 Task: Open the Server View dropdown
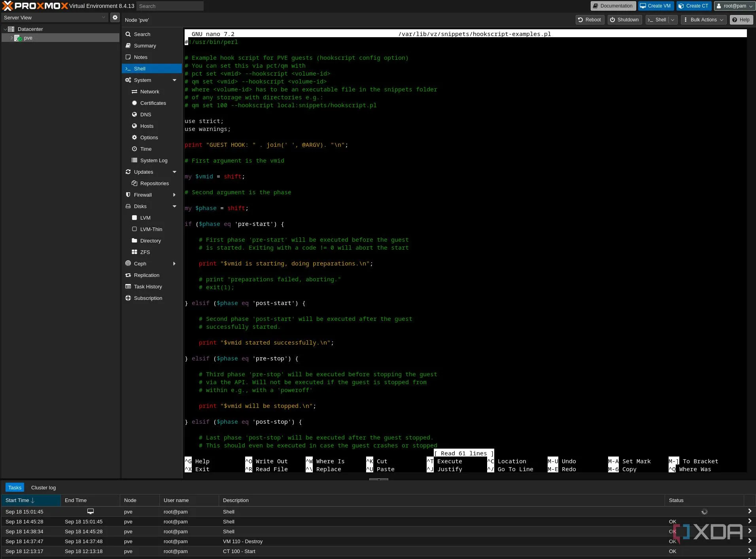tap(55, 17)
